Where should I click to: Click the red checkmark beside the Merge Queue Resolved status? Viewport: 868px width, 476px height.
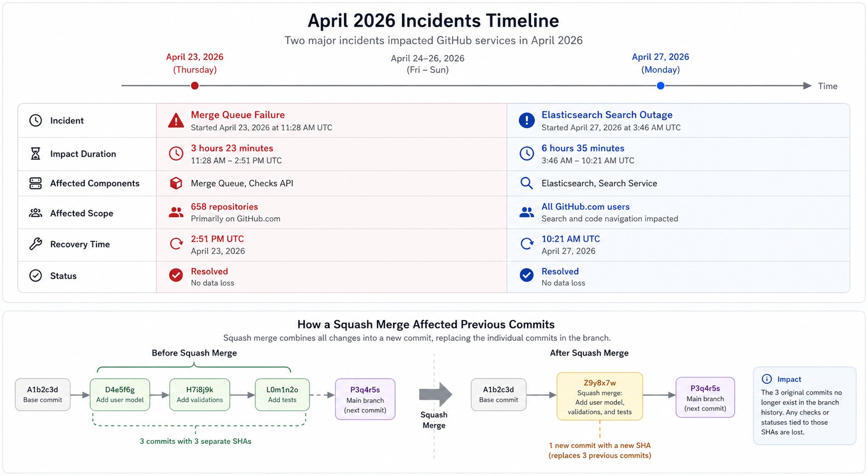[176, 276]
